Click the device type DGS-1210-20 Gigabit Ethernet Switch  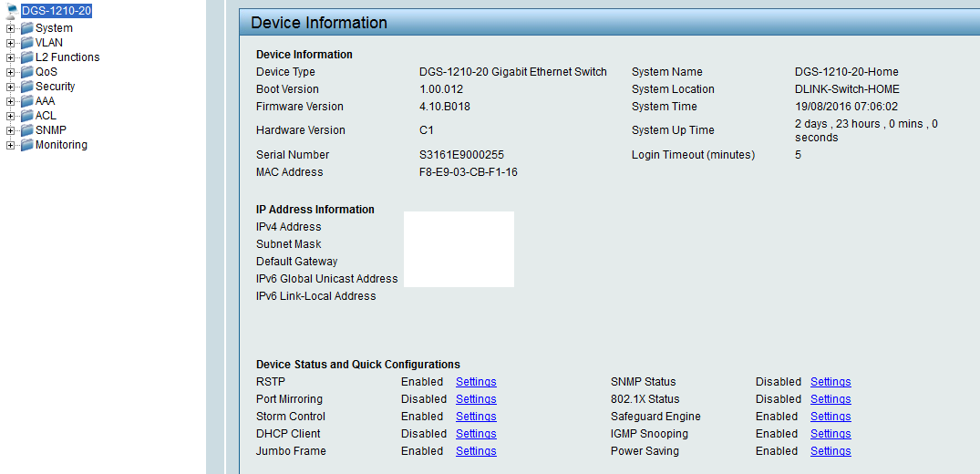click(513, 72)
